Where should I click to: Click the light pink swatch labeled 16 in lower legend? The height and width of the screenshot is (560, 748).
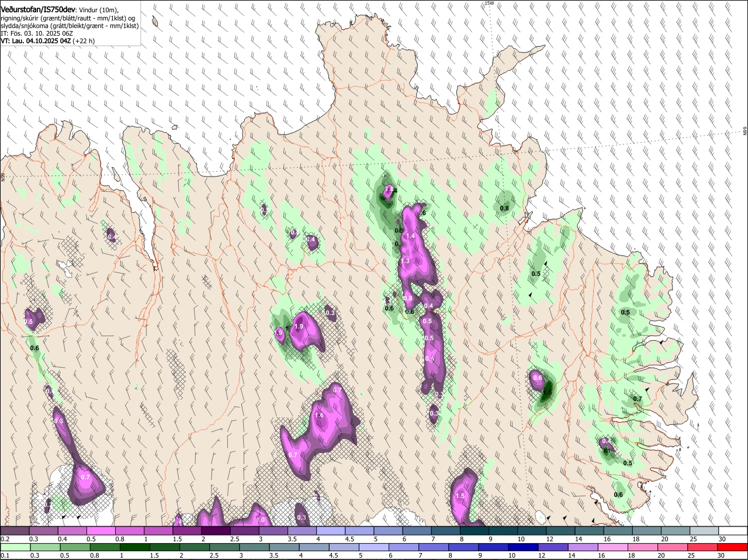tap(613, 547)
